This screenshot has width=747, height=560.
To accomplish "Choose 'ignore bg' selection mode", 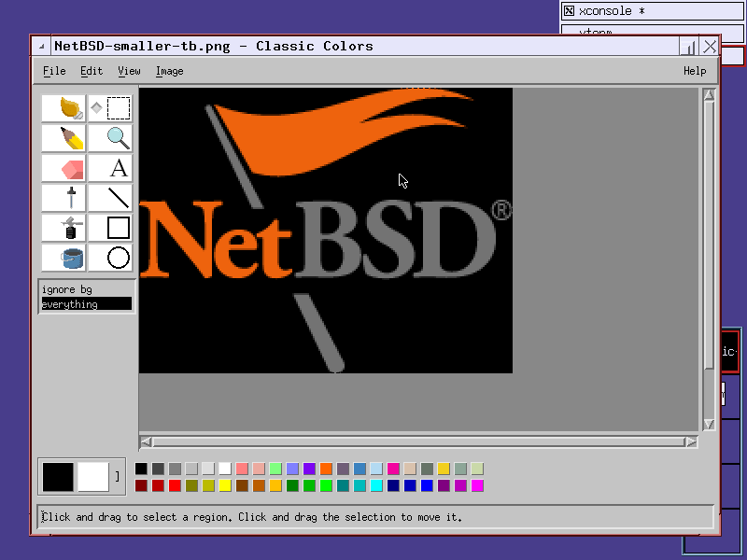I will 86,289.
